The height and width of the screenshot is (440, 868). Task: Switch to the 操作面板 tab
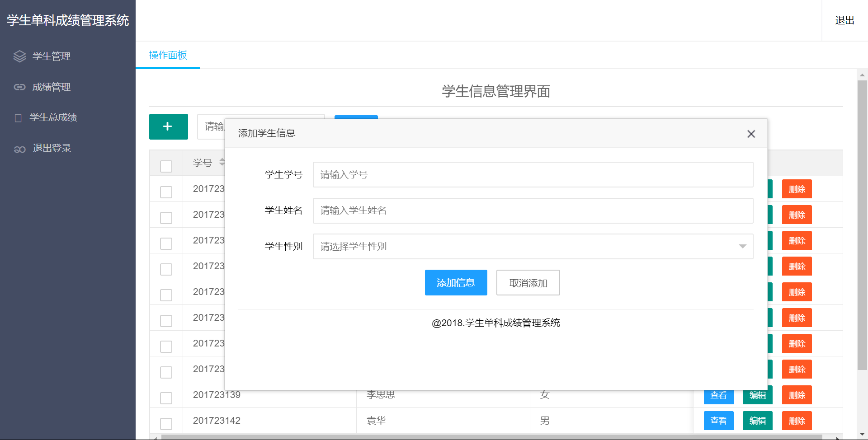[168, 55]
